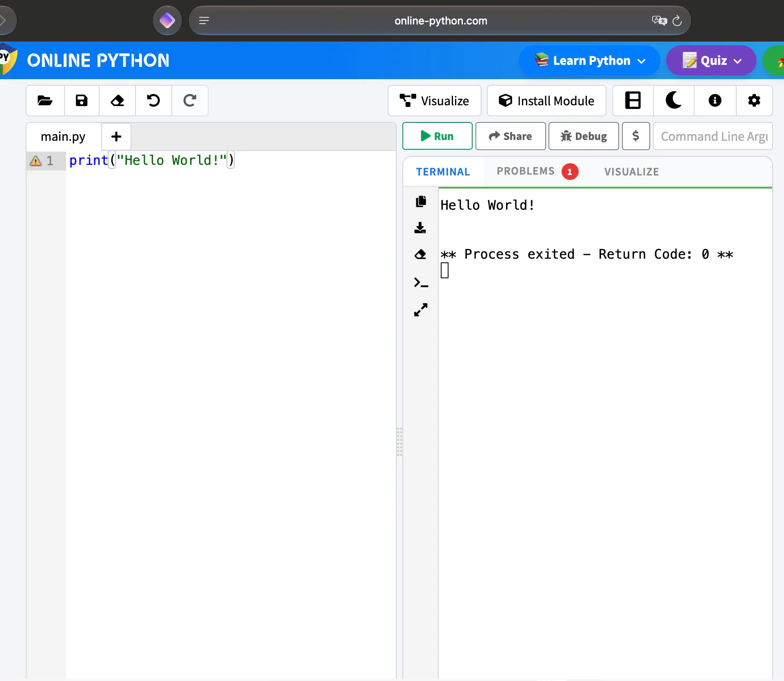Click the Visualize button

pyautogui.click(x=435, y=101)
